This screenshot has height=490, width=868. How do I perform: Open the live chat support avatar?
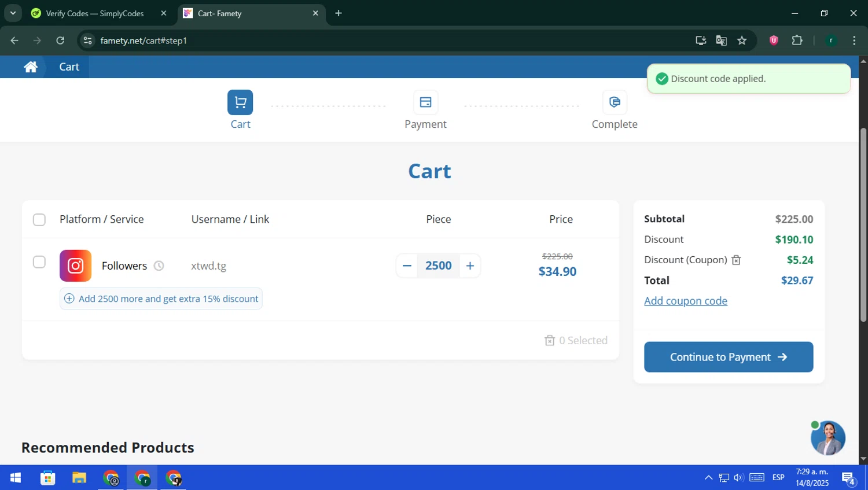[x=828, y=438]
